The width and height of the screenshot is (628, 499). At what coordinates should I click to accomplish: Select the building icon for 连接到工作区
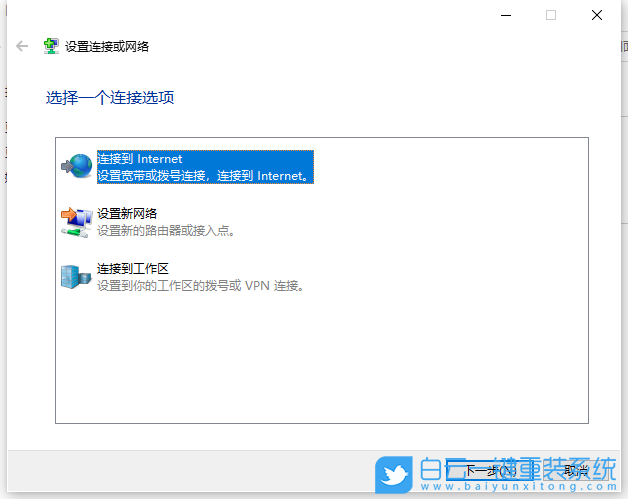coord(76,277)
